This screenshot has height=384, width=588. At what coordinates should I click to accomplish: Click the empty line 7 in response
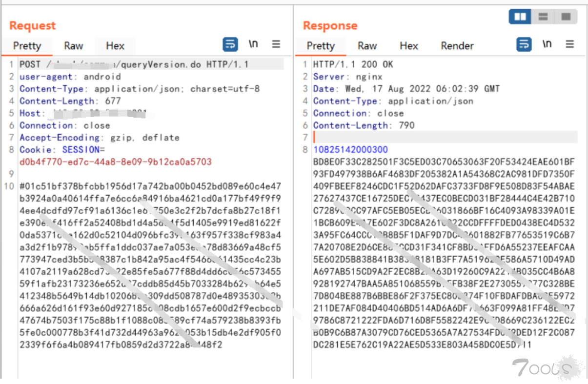445,137
